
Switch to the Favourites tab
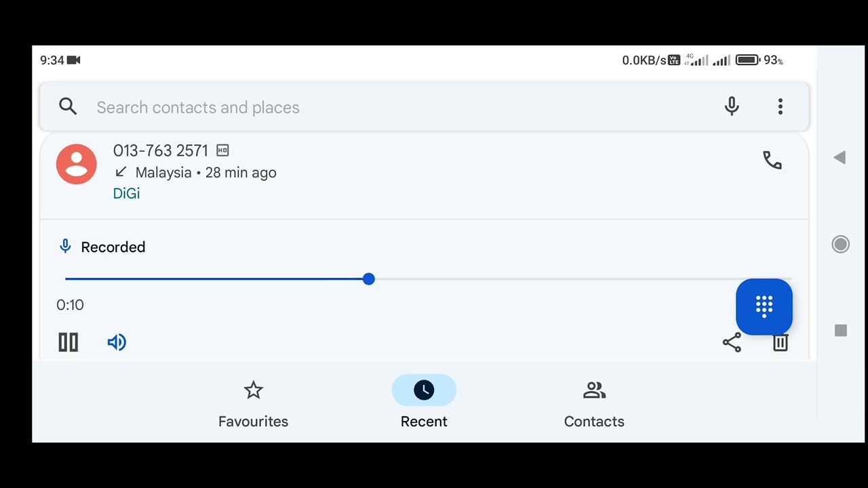[253, 404]
